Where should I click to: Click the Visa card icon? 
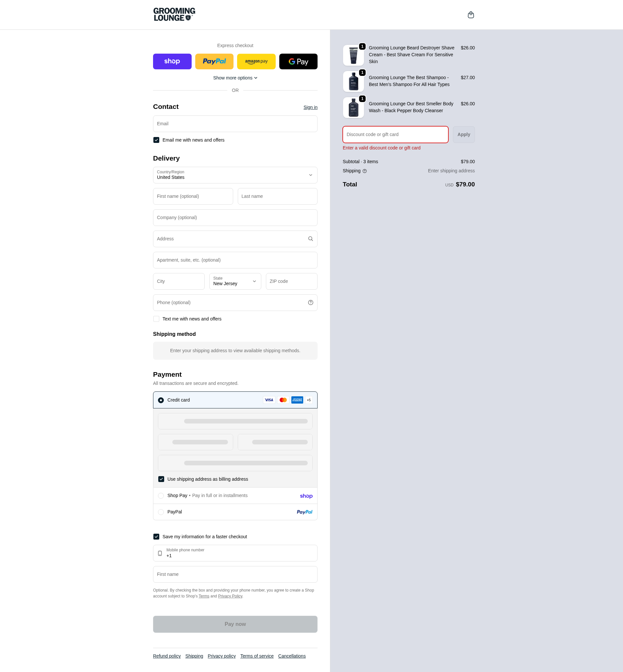click(x=269, y=400)
